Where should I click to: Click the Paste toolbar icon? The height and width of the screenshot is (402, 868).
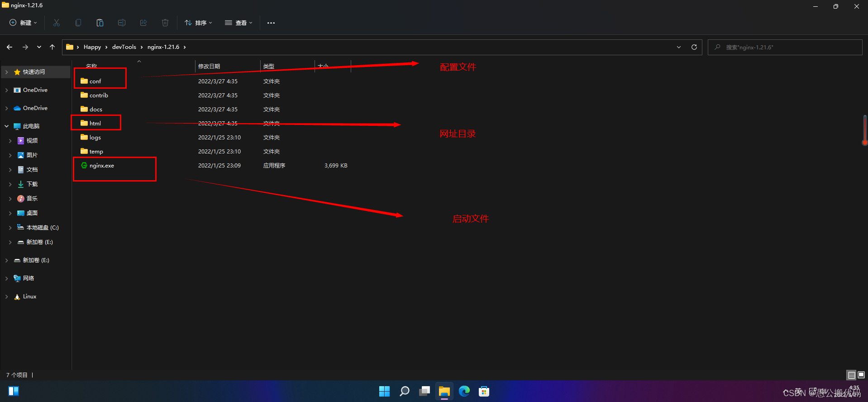[100, 23]
